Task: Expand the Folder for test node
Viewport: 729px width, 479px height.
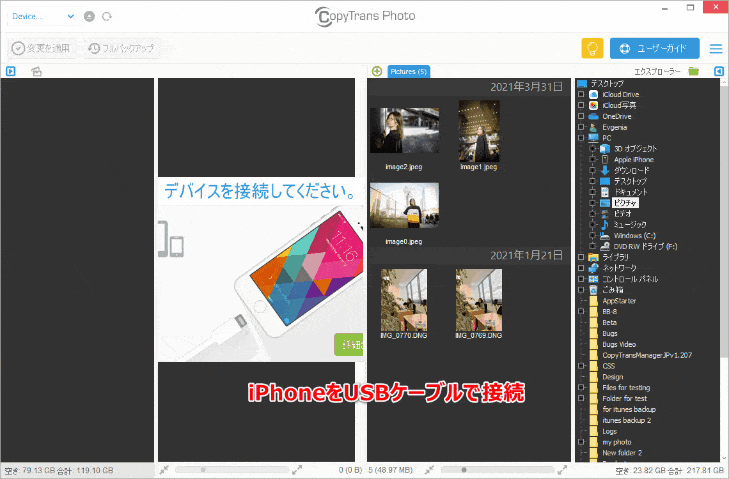Action: (x=581, y=399)
